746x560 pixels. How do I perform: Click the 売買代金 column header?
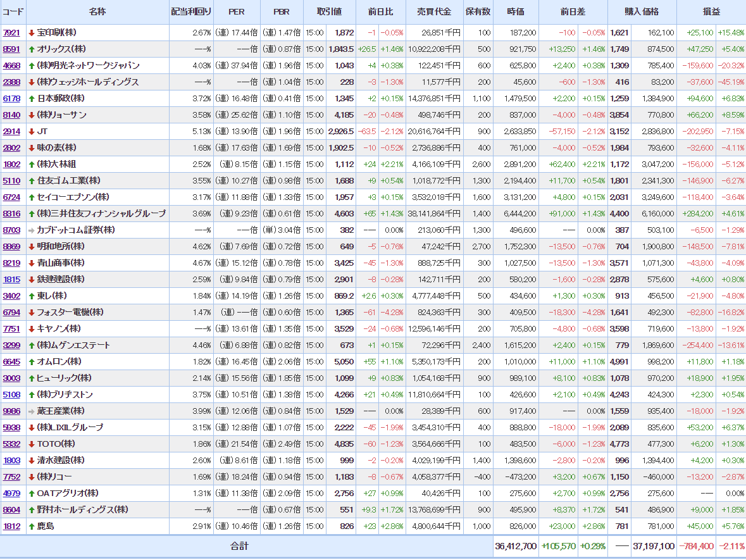tap(434, 12)
